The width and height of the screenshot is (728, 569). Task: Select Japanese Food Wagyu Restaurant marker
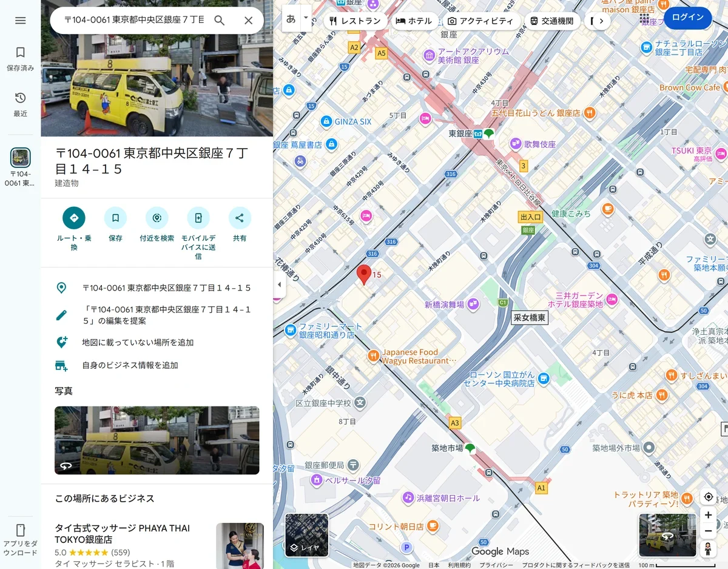coord(372,355)
